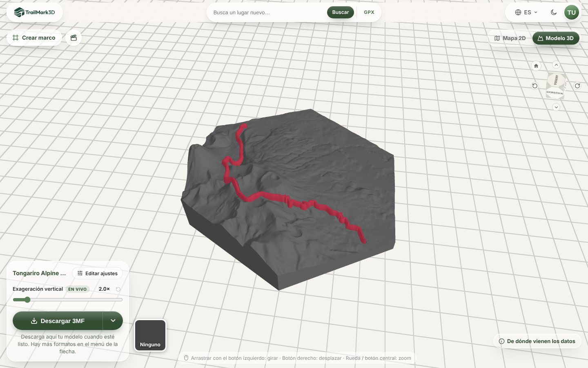The image size is (588, 368).
Task: Reset vertical exaggeration with the undo icon
Action: coord(118,289)
